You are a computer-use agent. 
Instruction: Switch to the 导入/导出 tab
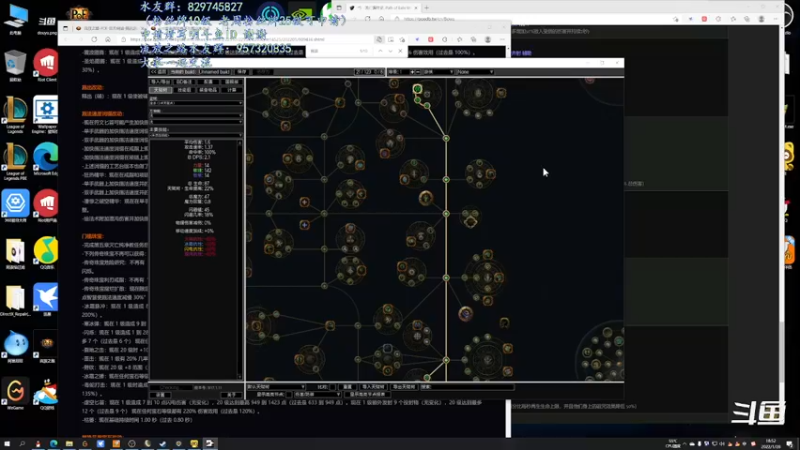pyautogui.click(x=160, y=82)
